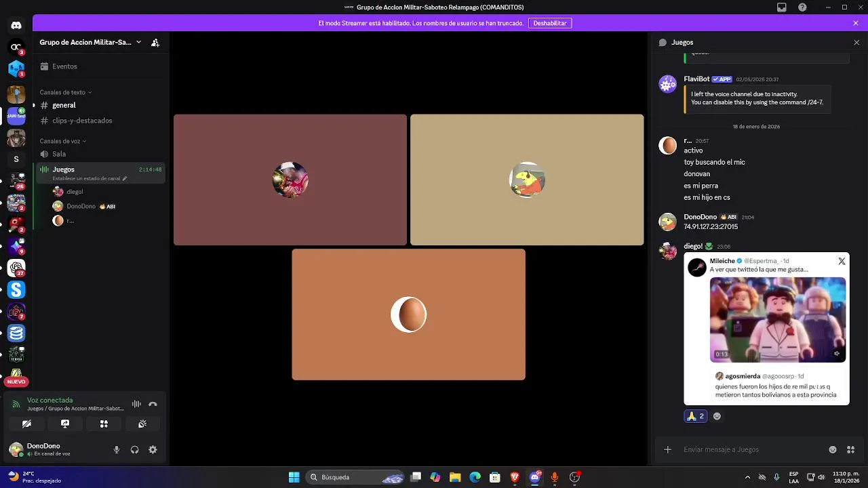This screenshot has height=488, width=868.
Task: Open the invite people icon beside the server name
Action: pos(155,42)
